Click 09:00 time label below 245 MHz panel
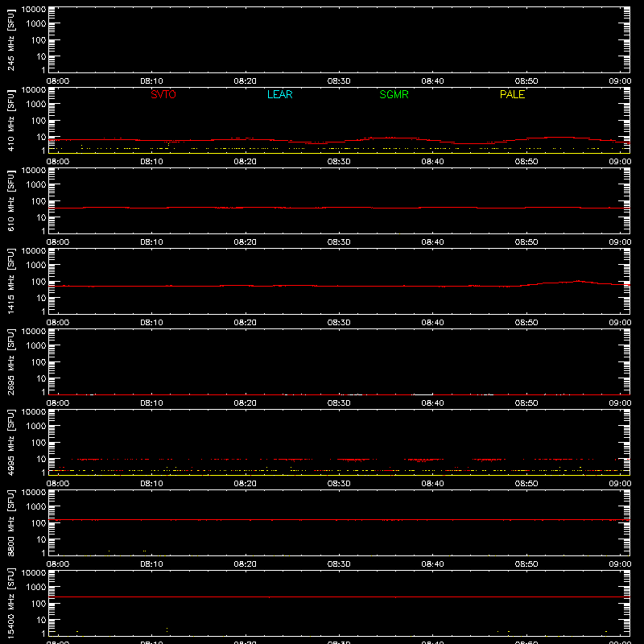Viewport: 644px width, 644px height. coord(620,81)
